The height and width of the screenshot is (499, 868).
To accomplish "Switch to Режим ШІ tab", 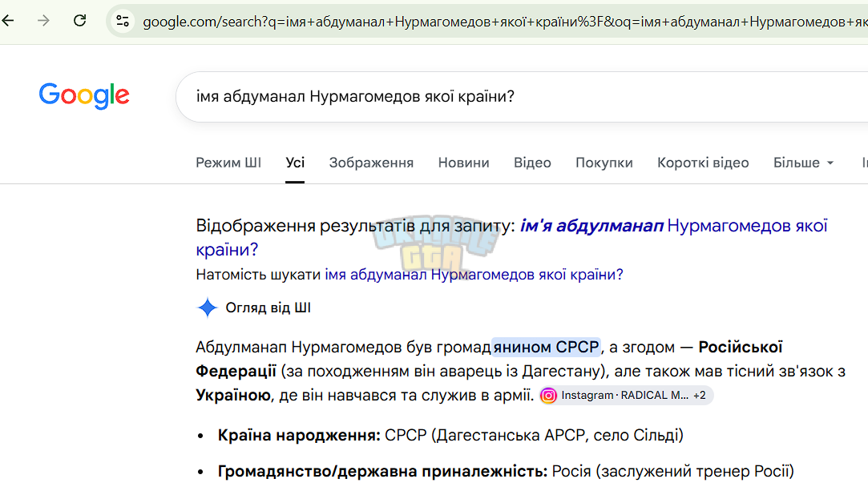I will pyautogui.click(x=228, y=163).
